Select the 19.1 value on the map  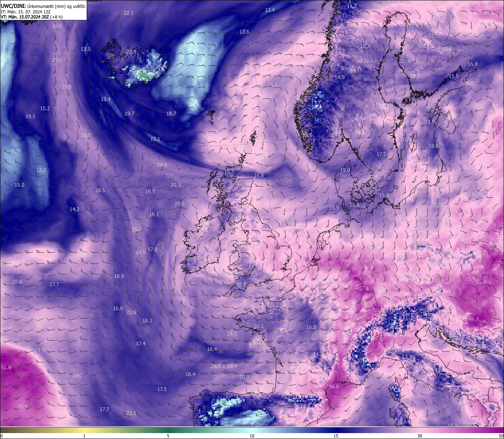(30, 116)
